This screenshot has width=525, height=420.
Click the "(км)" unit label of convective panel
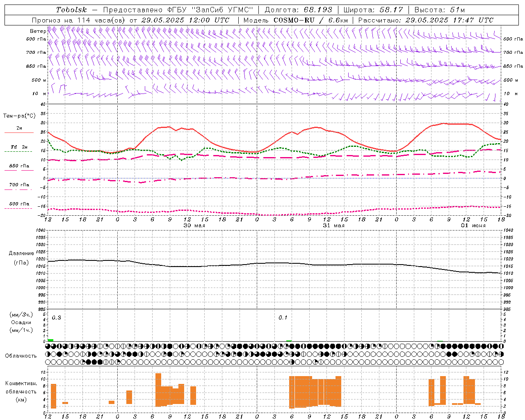click(x=21, y=399)
